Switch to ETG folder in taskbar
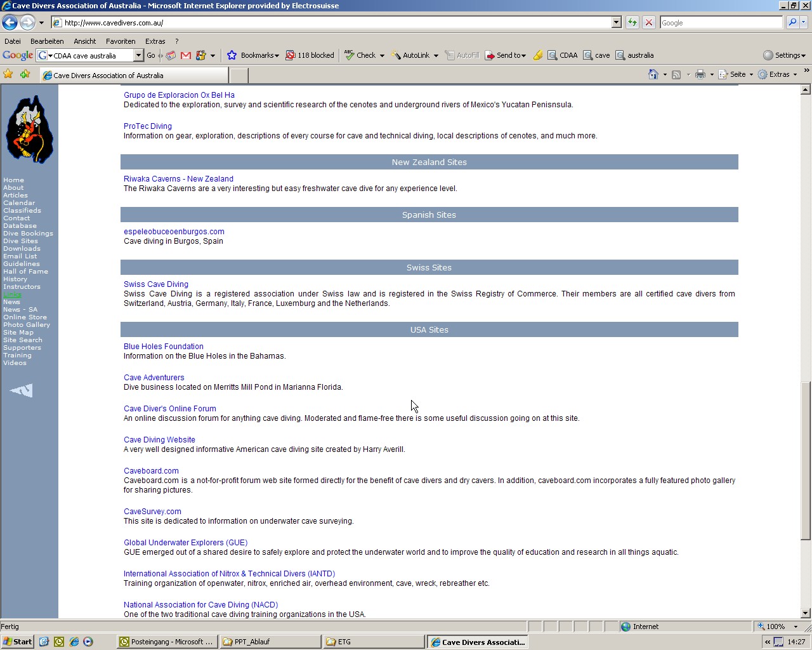 [x=374, y=642]
